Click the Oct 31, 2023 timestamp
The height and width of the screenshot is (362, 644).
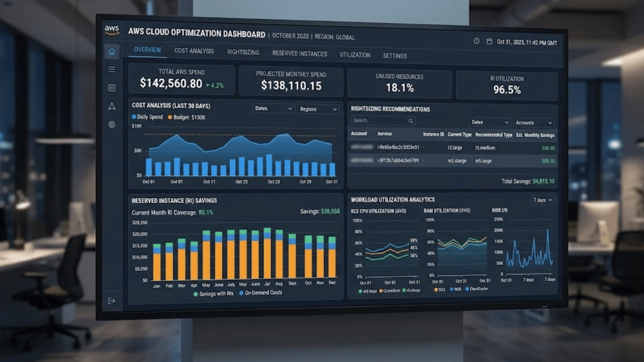coord(527,43)
